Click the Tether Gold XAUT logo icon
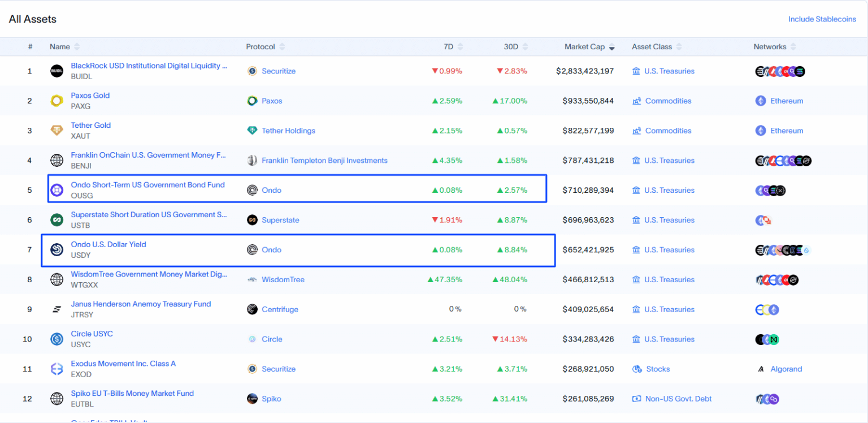The height and width of the screenshot is (423, 868). click(57, 131)
